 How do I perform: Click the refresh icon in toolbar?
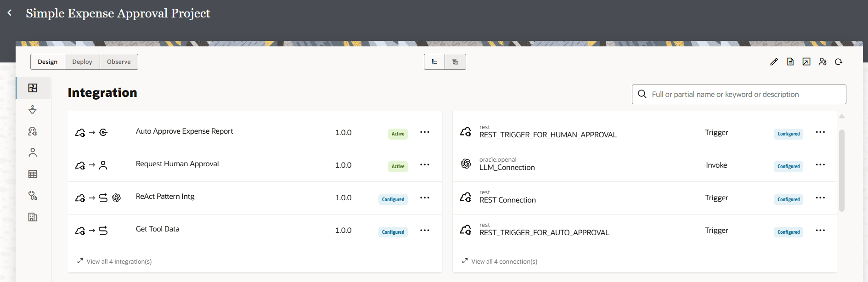839,62
